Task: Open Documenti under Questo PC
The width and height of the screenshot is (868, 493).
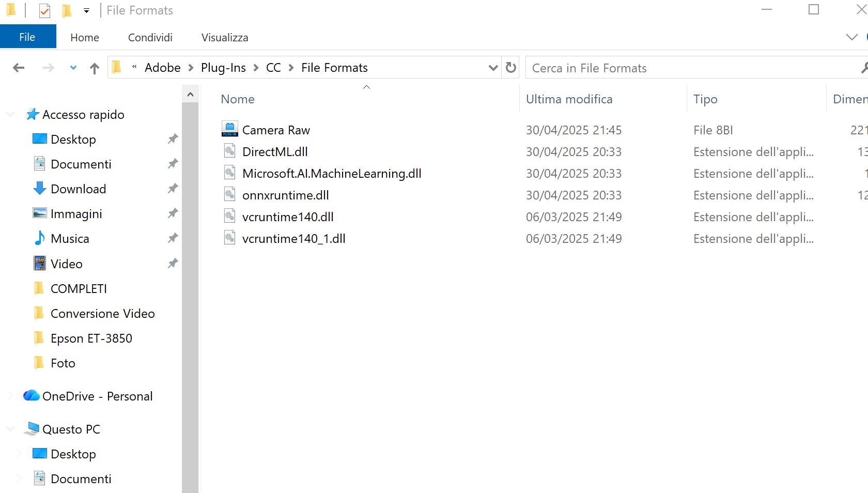Action: pyautogui.click(x=81, y=479)
